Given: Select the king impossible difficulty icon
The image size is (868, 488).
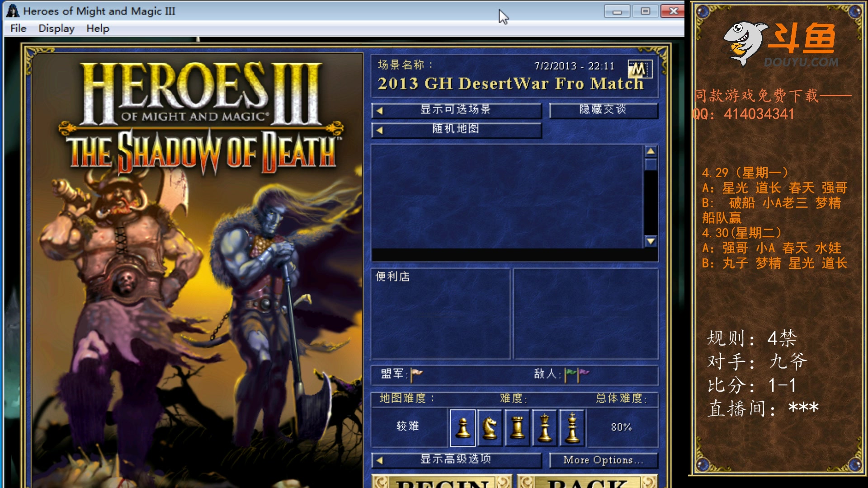Looking at the screenshot, I should (572, 427).
